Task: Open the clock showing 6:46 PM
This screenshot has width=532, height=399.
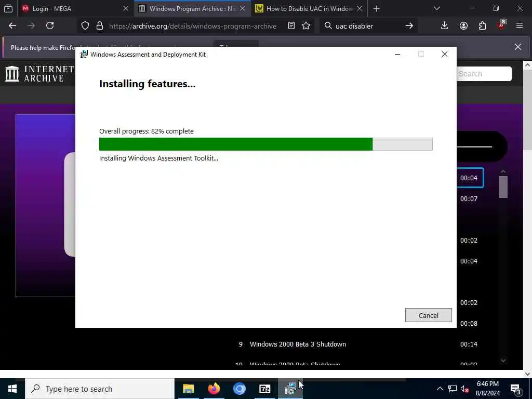Action: (487, 389)
